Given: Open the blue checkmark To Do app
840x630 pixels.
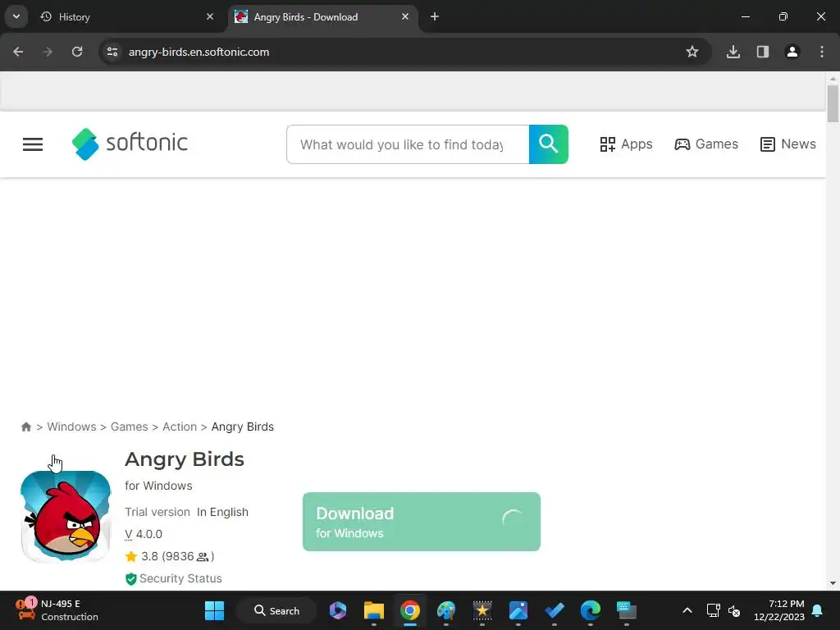Looking at the screenshot, I should tap(554, 610).
